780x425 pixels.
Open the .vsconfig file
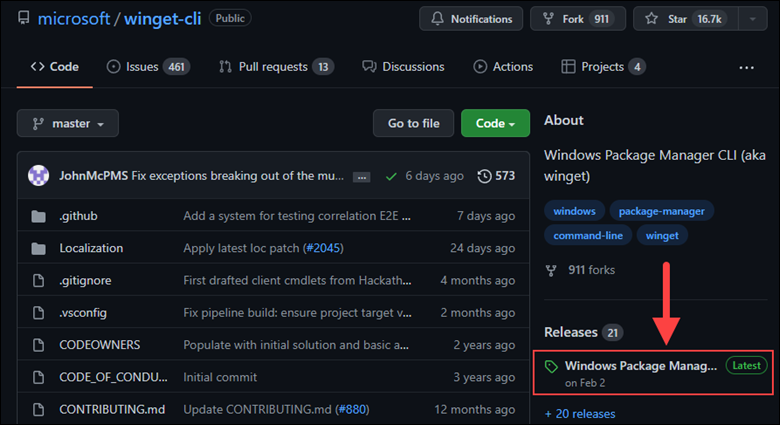(83, 313)
